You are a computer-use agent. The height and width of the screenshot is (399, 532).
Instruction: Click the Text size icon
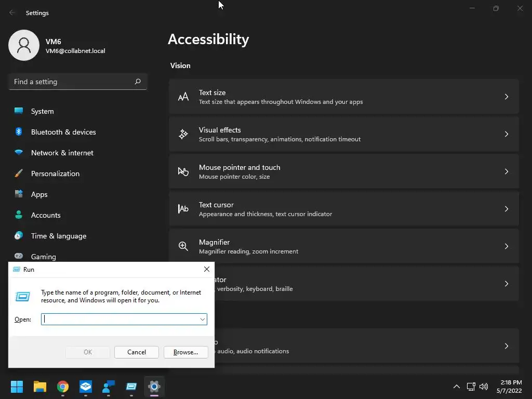183,97
